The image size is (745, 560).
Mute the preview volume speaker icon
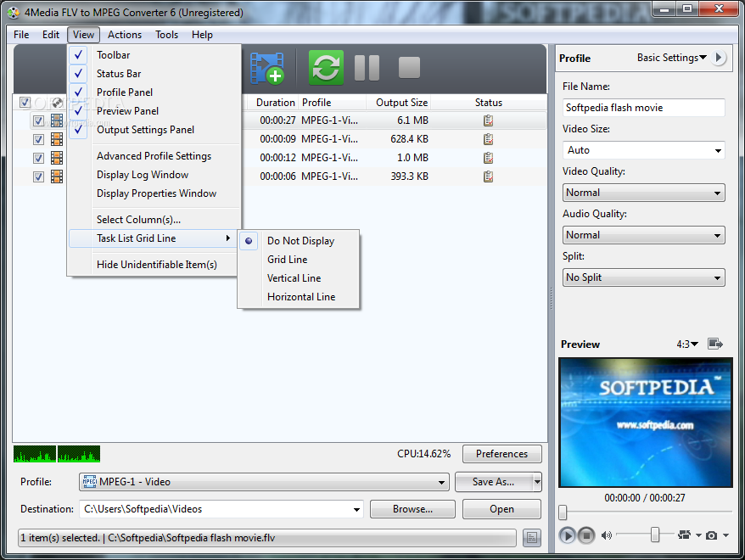click(606, 535)
